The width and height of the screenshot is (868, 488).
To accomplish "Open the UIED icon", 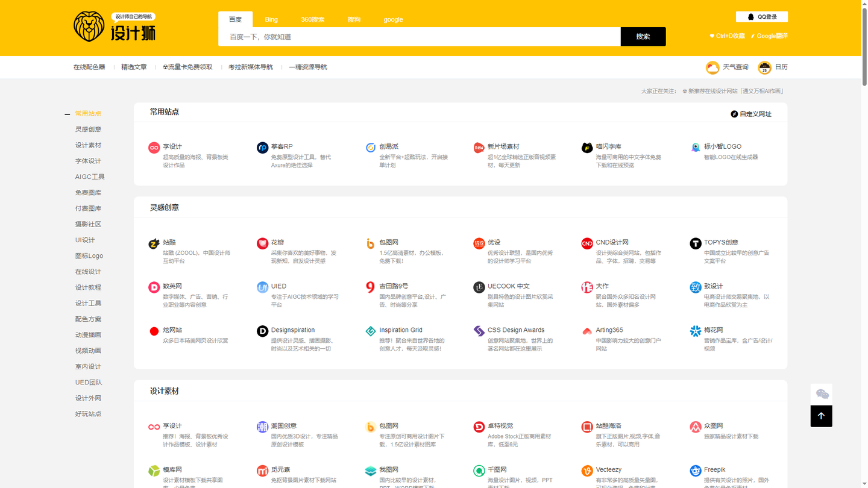I will click(262, 287).
